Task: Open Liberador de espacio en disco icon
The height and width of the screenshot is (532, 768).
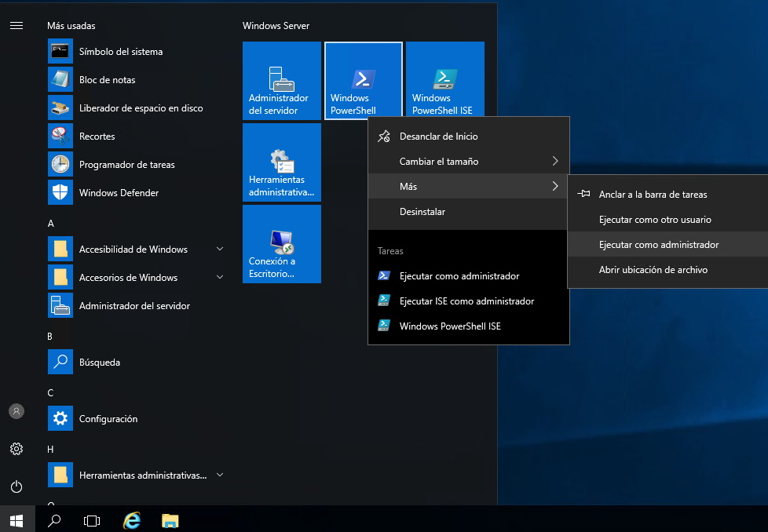Action: pos(60,108)
